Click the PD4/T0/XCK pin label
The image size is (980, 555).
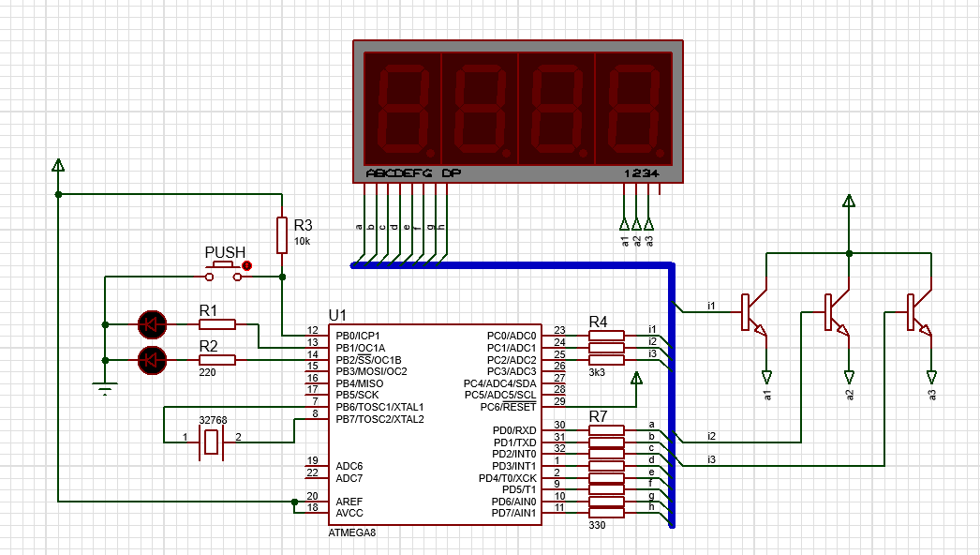508,478
